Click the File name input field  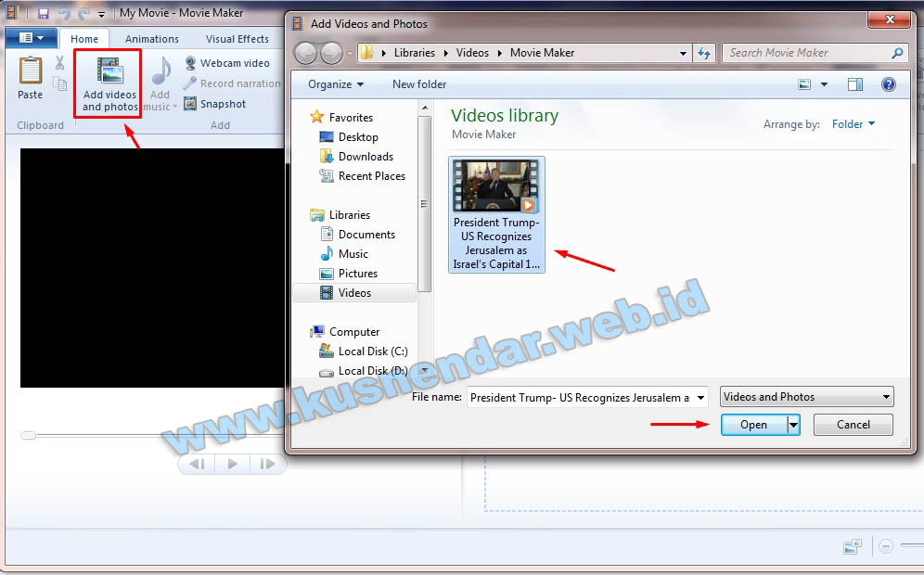coord(581,397)
